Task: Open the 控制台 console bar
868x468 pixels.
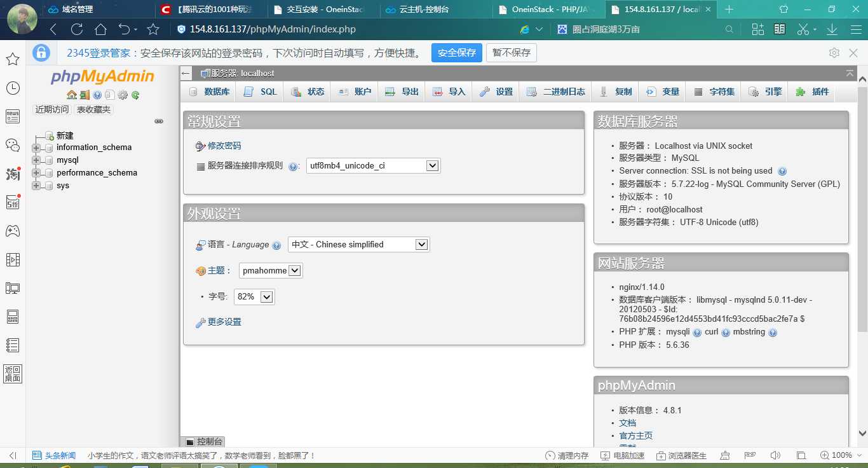Action: pos(203,441)
